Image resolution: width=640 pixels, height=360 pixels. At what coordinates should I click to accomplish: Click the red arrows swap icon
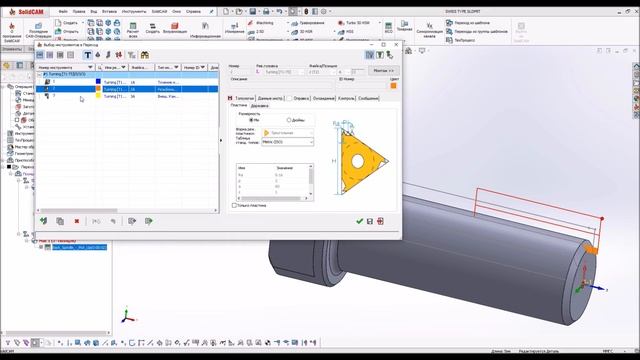click(x=119, y=55)
